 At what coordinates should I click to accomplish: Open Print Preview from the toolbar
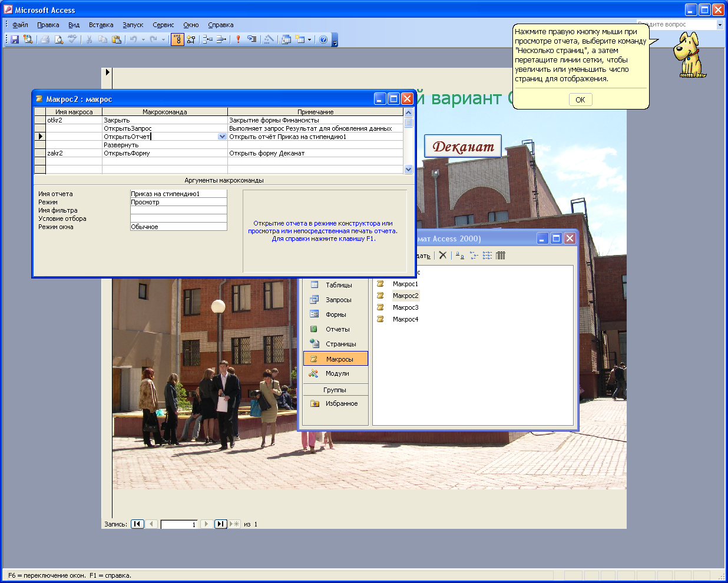click(58, 39)
